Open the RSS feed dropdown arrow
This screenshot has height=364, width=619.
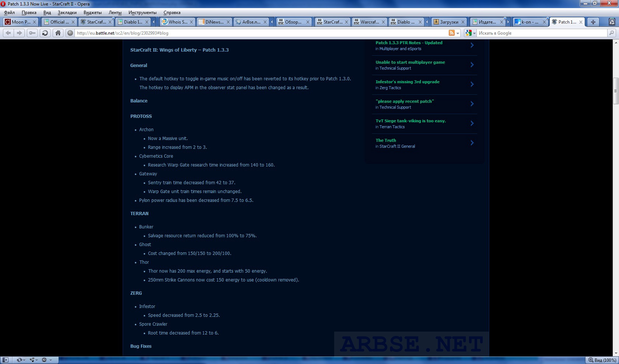point(458,33)
